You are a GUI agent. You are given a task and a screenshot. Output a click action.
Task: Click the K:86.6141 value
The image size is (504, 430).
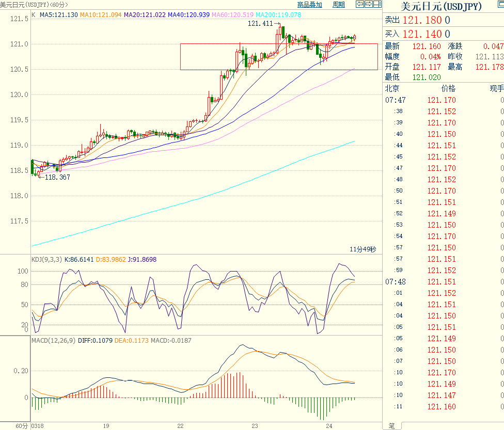tap(79, 259)
